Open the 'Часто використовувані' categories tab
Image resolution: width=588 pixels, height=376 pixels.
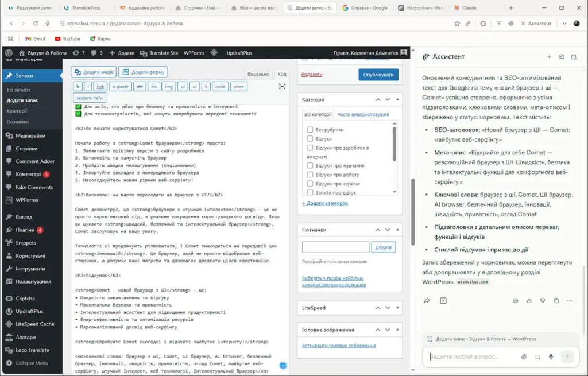[x=363, y=115]
